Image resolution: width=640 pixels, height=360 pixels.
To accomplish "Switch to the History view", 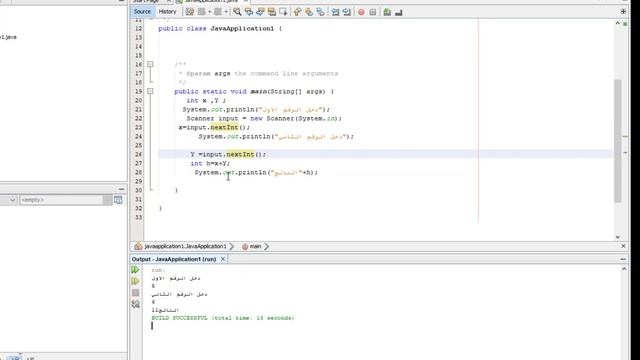I will click(x=167, y=12).
